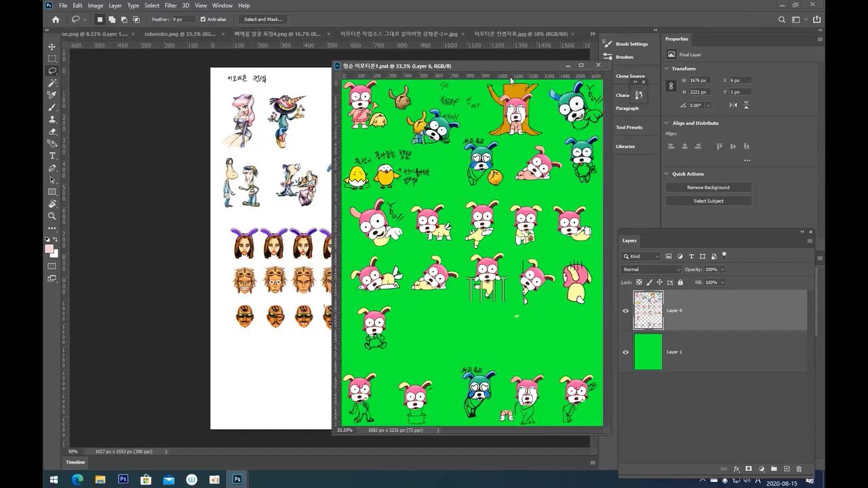Uncheck the Anti-alias checkbox
Screen dimensions: 868x488
[x=203, y=20]
